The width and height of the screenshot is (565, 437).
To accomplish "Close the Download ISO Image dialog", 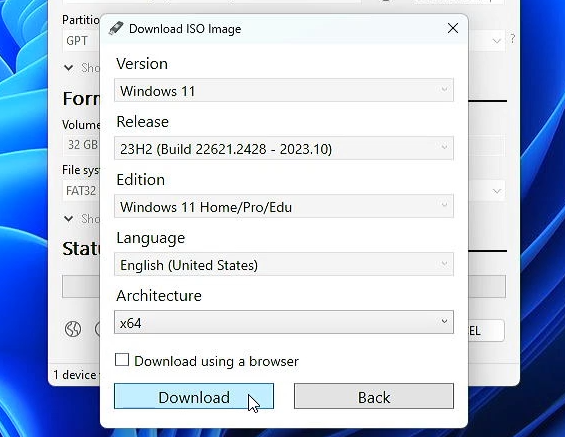I will click(453, 28).
